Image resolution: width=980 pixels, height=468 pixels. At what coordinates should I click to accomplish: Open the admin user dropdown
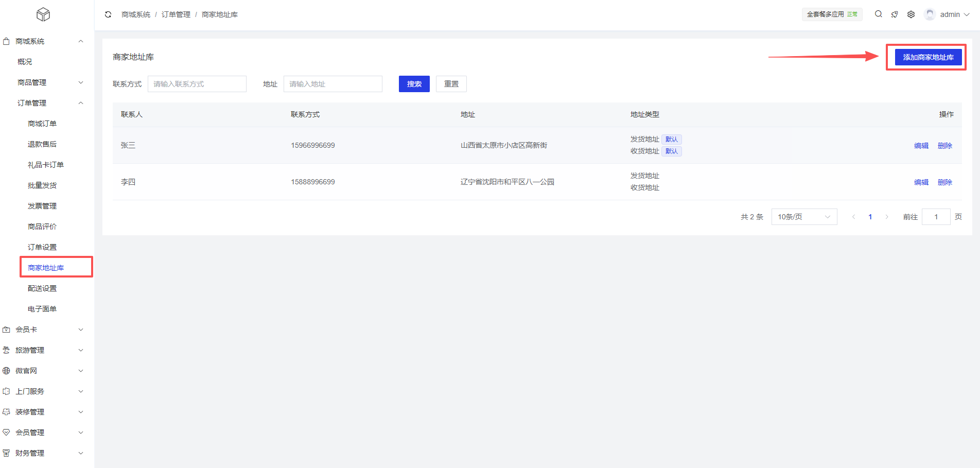click(954, 14)
